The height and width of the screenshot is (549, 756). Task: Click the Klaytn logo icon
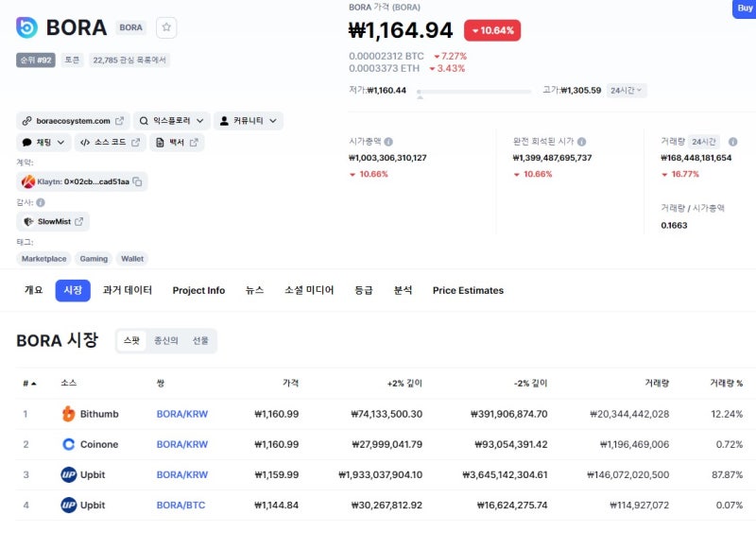coord(28,181)
